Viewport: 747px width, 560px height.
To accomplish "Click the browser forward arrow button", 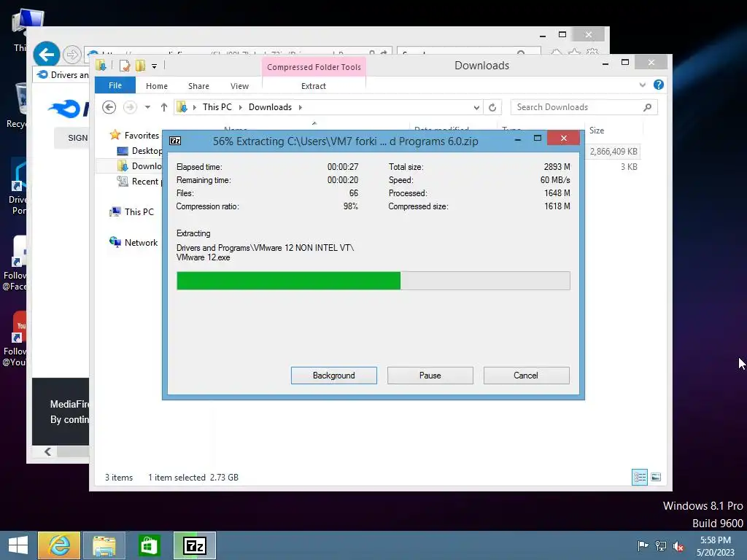I will pyautogui.click(x=72, y=55).
